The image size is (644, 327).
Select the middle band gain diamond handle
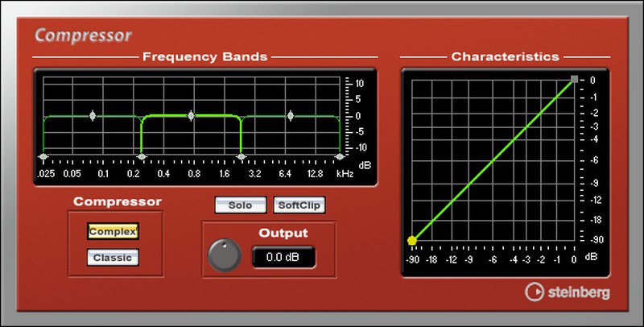pyautogui.click(x=191, y=116)
